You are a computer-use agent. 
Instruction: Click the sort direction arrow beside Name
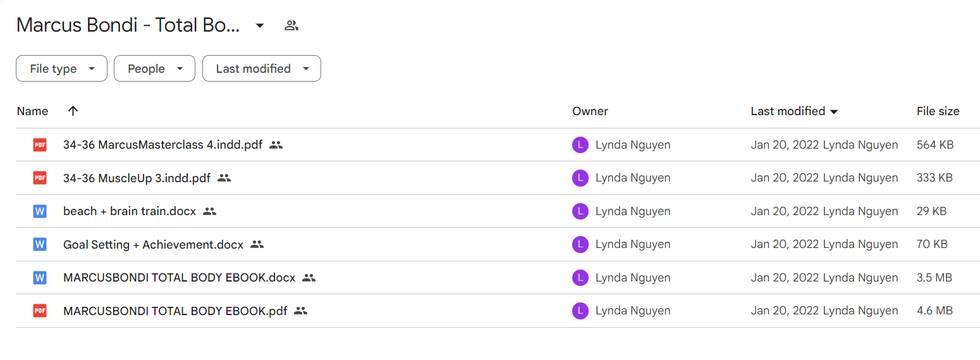click(73, 111)
